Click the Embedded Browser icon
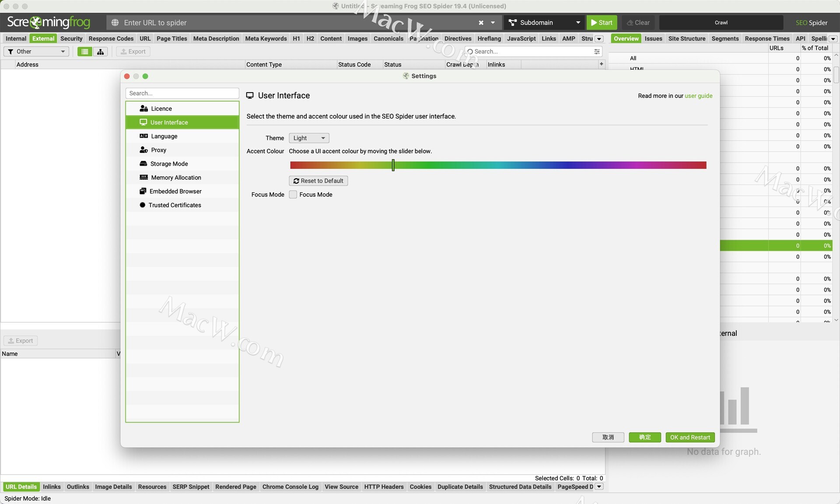The height and width of the screenshot is (504, 840). (143, 191)
